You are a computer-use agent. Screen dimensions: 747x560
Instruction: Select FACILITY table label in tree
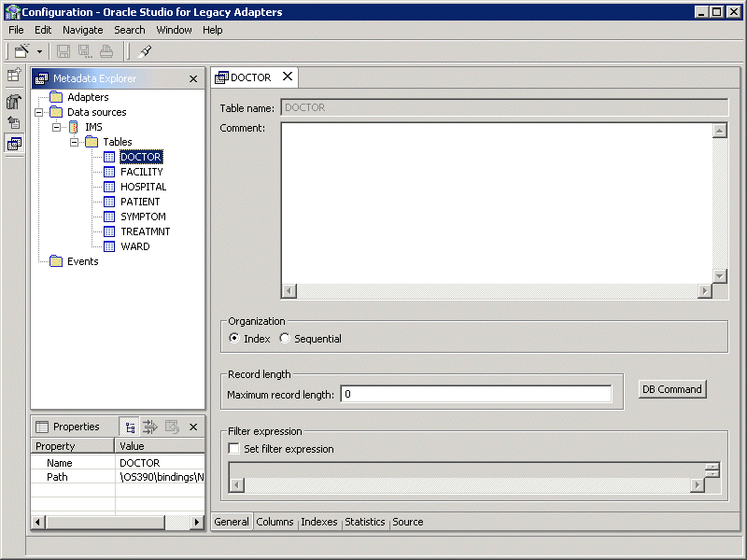coord(142,172)
